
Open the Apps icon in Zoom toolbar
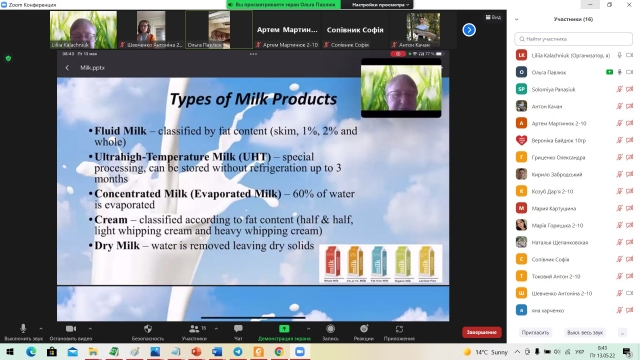399,329
